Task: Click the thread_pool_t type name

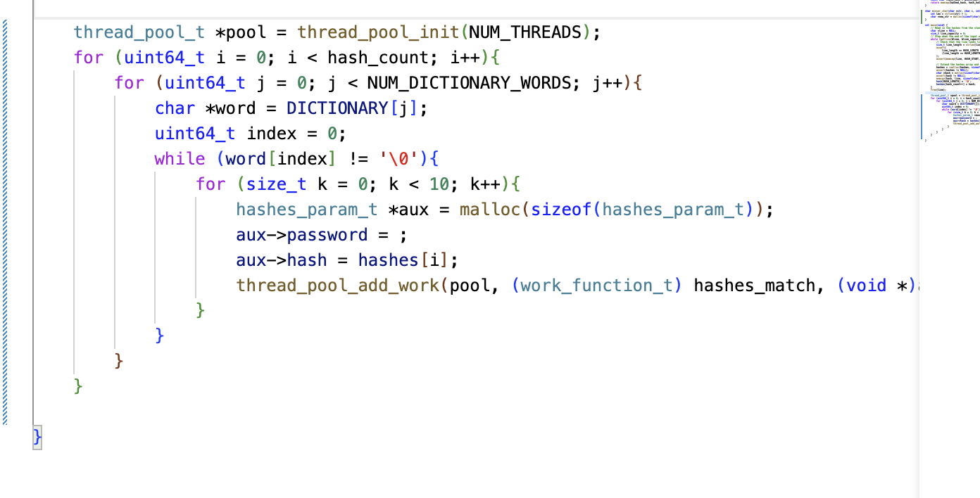Action: (139, 32)
